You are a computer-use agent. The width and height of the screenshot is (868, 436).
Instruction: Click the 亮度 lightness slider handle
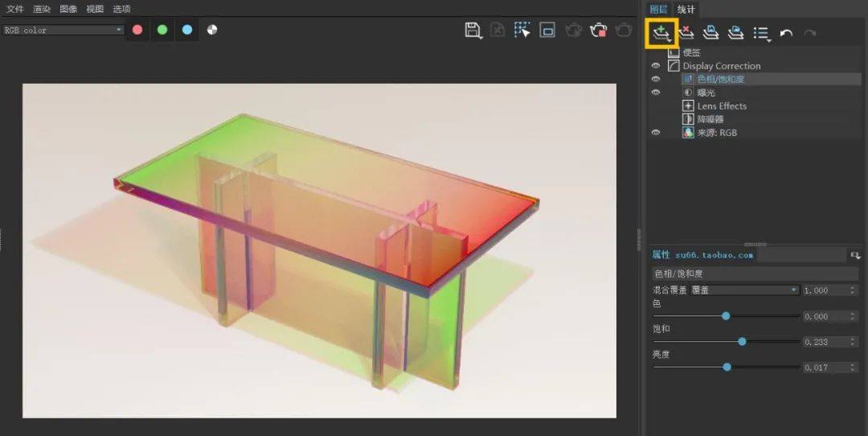tap(727, 367)
